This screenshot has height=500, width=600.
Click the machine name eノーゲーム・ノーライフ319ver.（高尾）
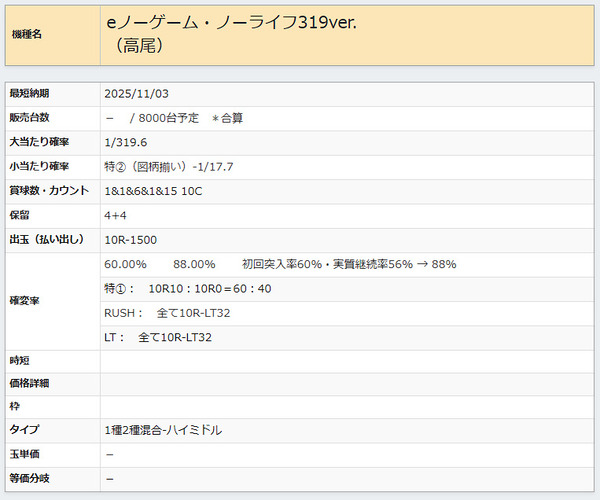click(x=231, y=34)
